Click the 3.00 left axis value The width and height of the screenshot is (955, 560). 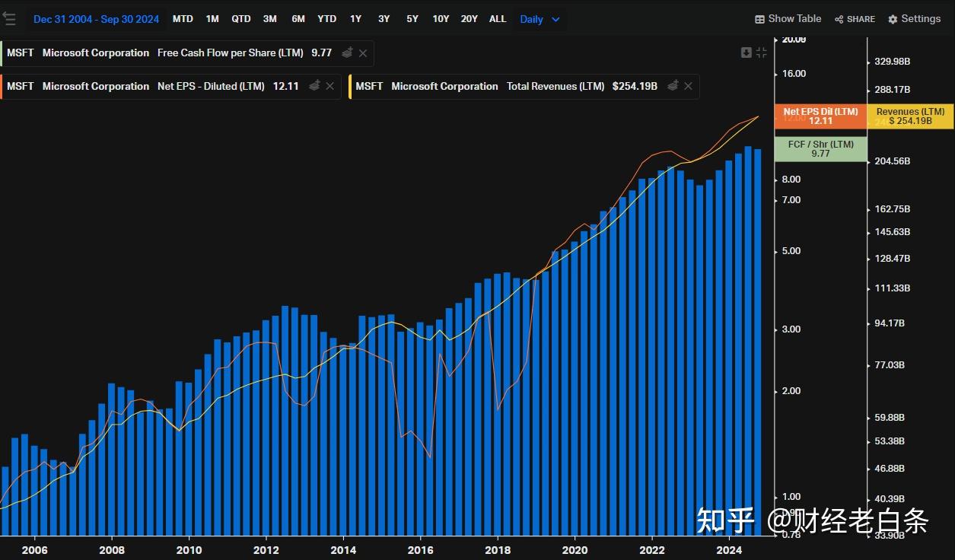click(791, 329)
